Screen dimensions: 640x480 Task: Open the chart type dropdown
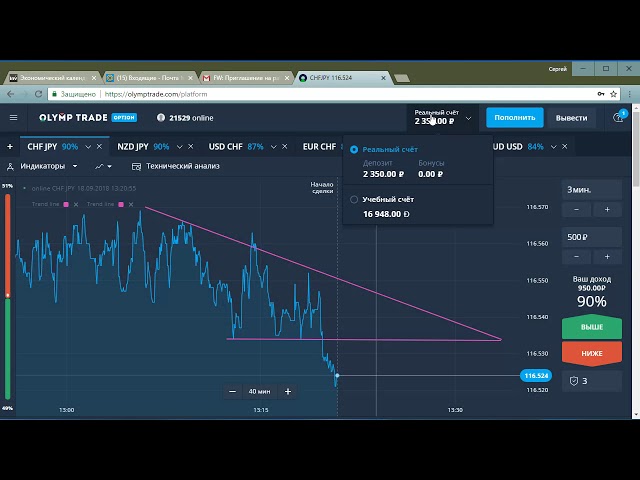[103, 166]
